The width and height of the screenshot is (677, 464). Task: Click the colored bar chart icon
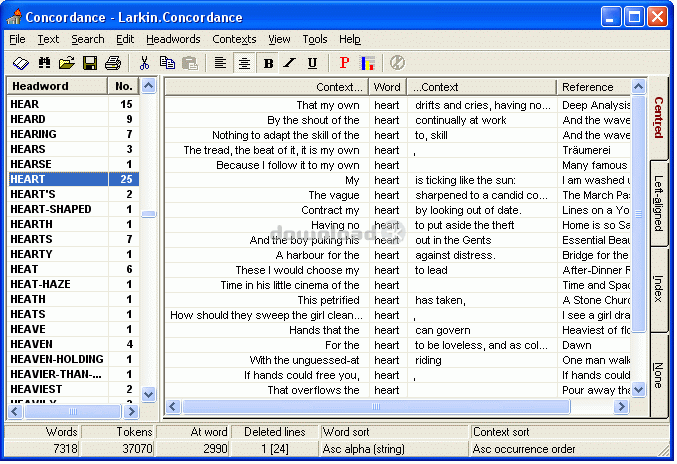(367, 63)
